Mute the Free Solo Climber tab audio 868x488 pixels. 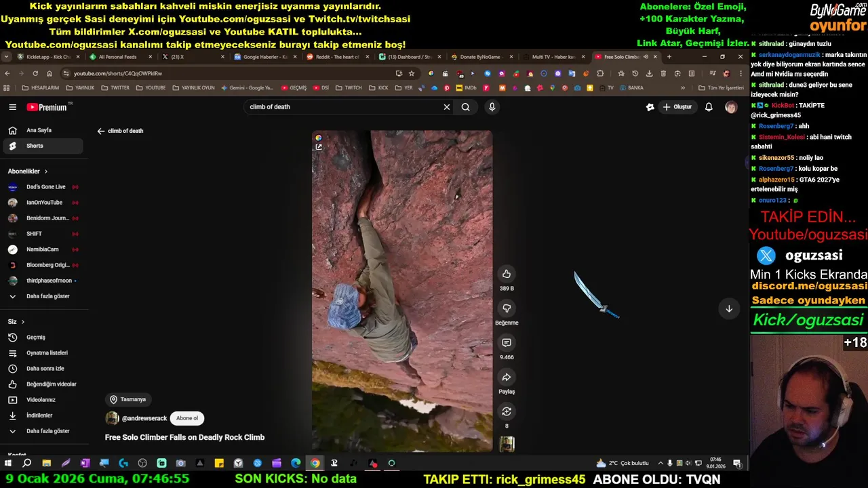click(646, 57)
